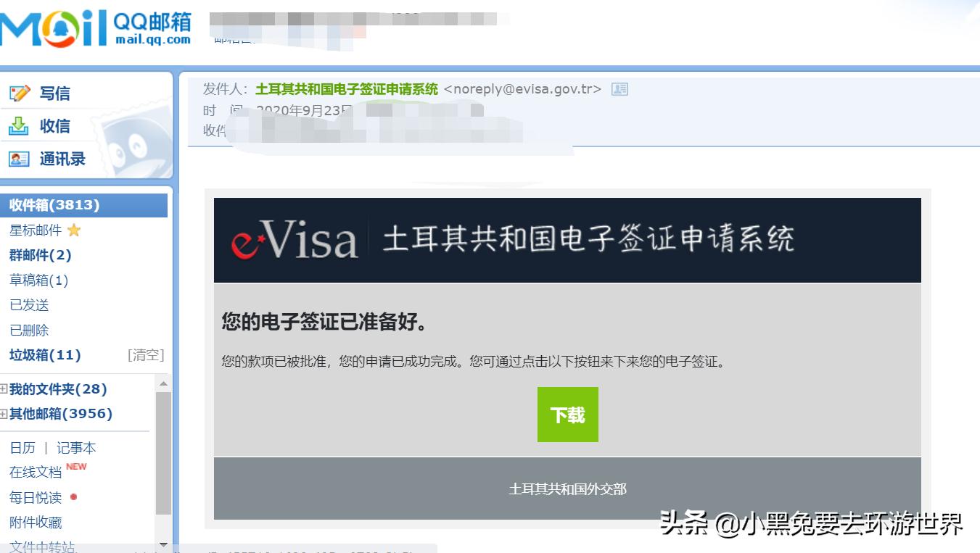Click the star icon beside 星标邮件
Viewport: 980px width, 553px height.
pyautogui.click(x=74, y=230)
